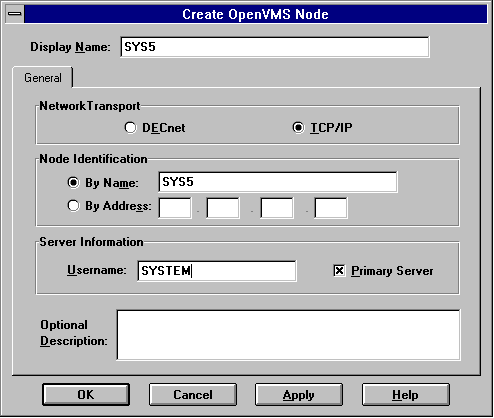The image size is (494, 418).
Task: Click the fourth IP address octet box
Action: [331, 208]
